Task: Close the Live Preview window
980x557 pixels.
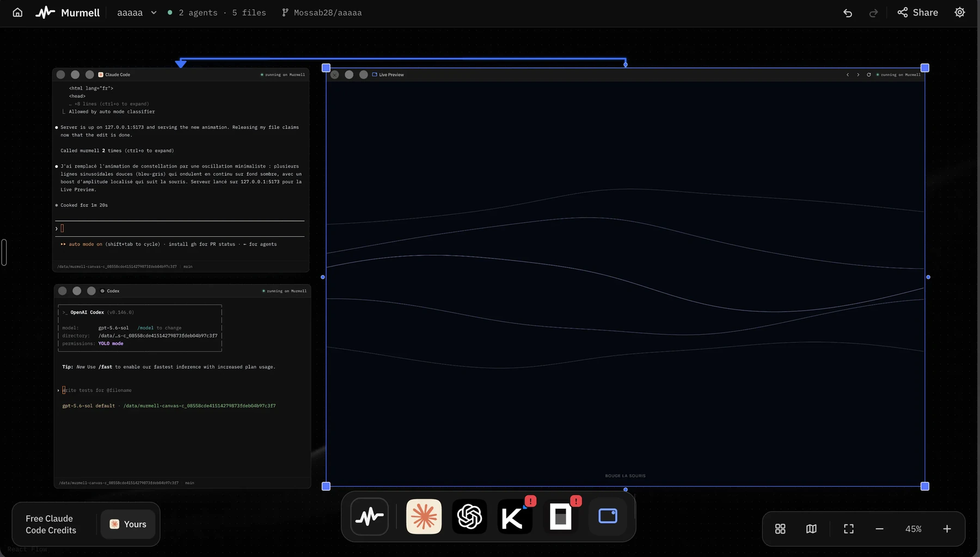Action: click(x=335, y=75)
